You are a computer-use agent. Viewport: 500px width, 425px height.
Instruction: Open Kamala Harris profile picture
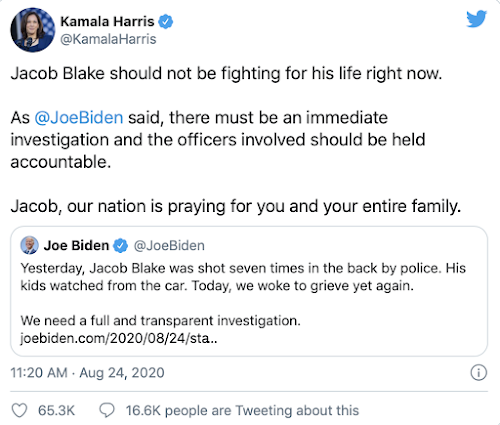point(33,30)
